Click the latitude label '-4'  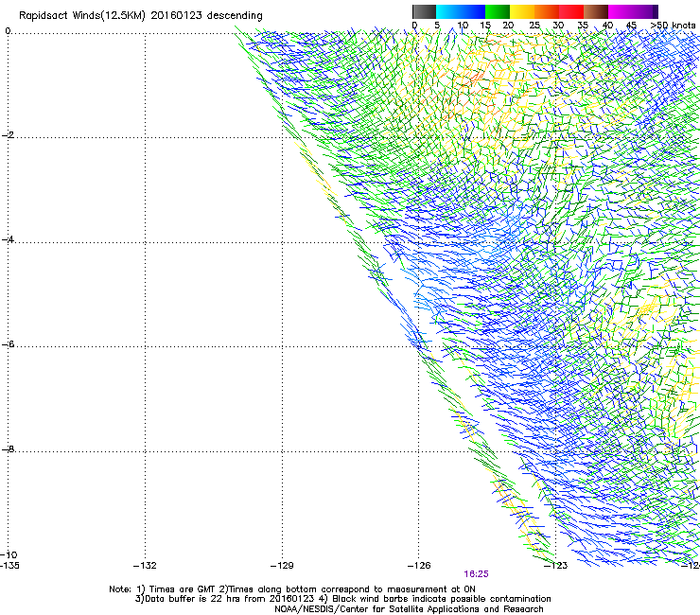8,239
